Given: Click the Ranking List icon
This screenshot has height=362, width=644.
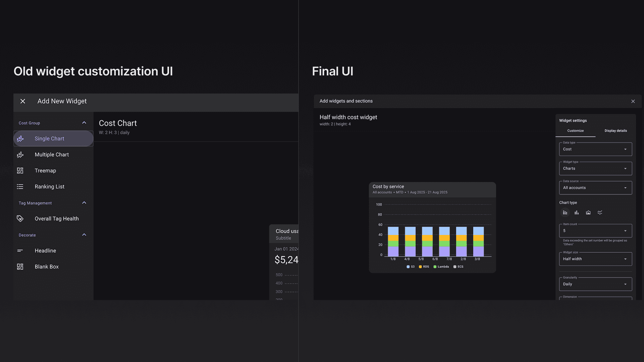Looking at the screenshot, I should click(x=20, y=187).
